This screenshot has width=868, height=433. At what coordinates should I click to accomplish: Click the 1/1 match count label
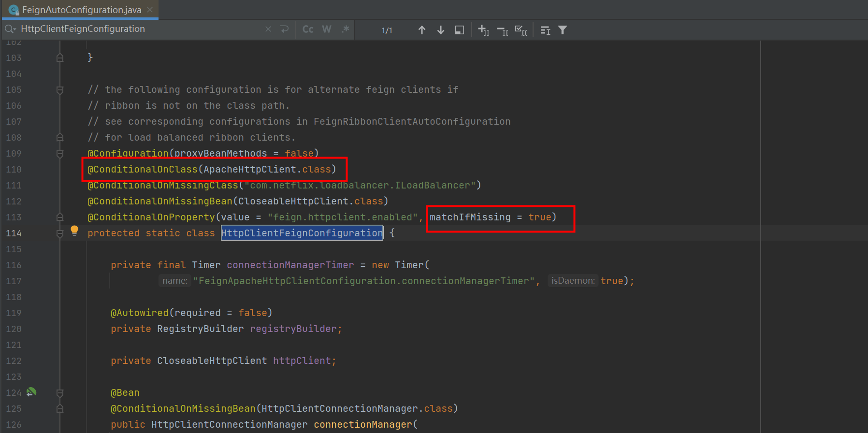pyautogui.click(x=387, y=30)
